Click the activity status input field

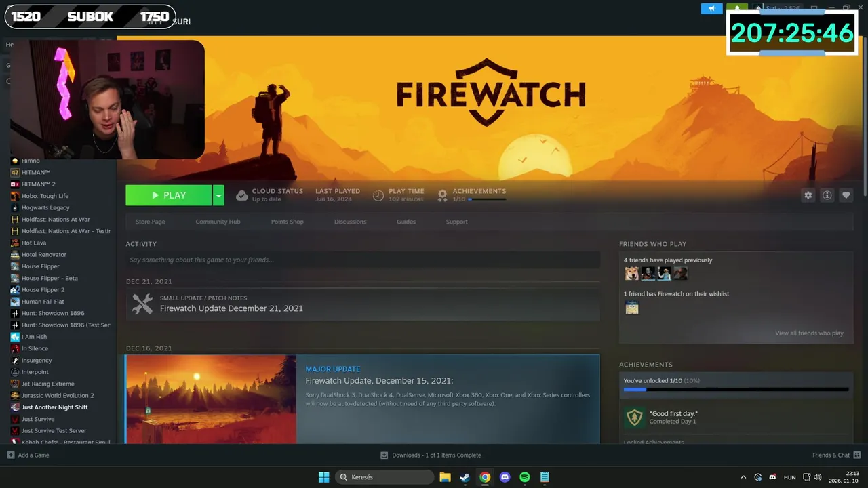point(363,260)
